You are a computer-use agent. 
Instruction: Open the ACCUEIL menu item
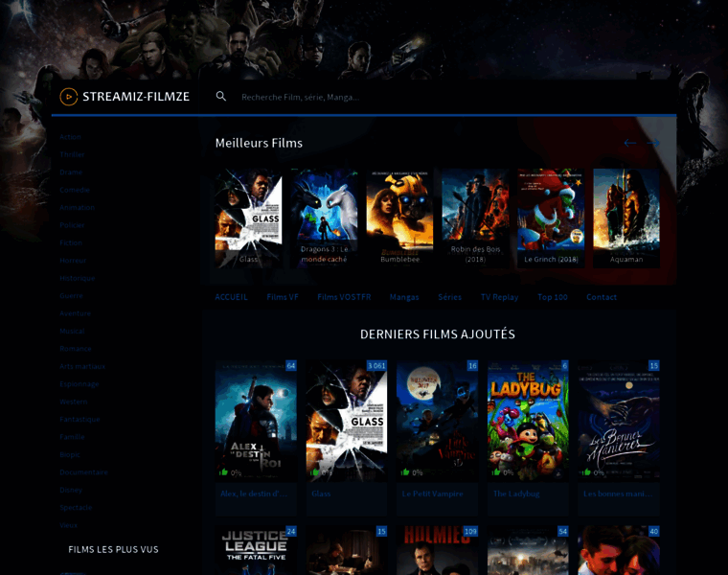pyautogui.click(x=231, y=297)
